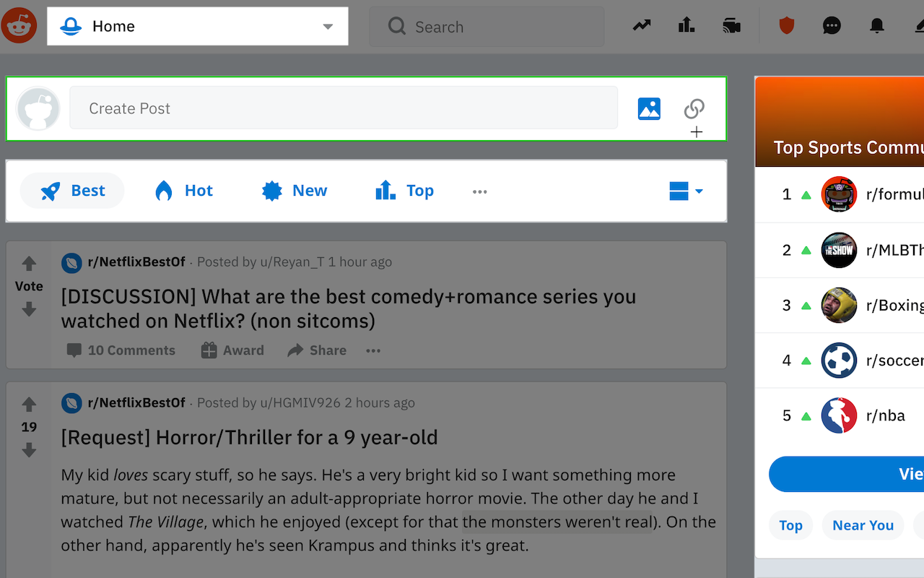Click the Search input field
The height and width of the screenshot is (578, 924).
point(487,27)
